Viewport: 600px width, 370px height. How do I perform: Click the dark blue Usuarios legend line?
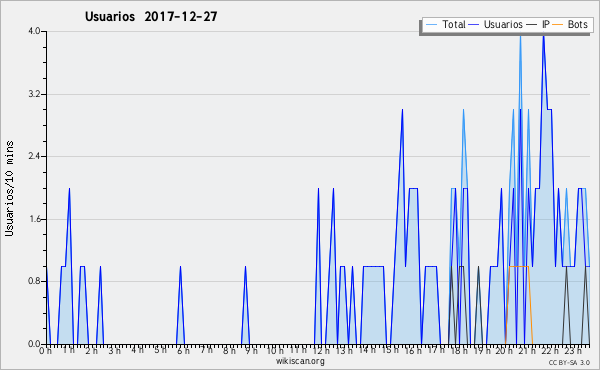tap(474, 25)
